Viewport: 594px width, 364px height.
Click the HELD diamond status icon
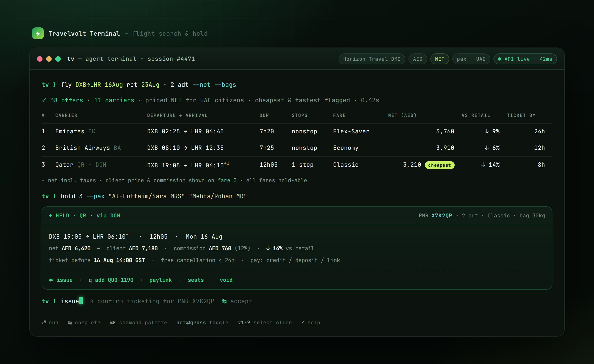(50, 216)
